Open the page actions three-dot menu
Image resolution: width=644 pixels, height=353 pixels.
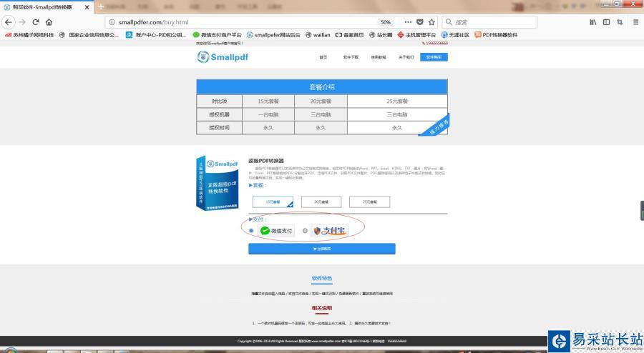408,22
